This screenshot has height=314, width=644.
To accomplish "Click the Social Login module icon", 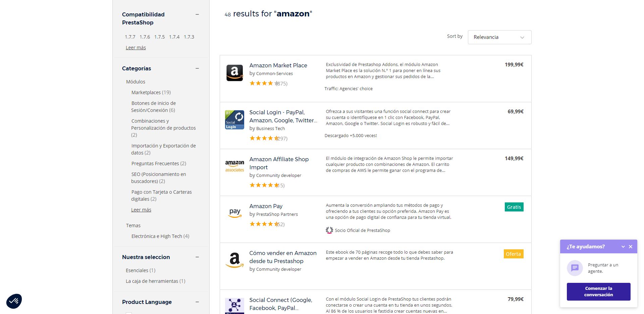I will (x=234, y=120).
